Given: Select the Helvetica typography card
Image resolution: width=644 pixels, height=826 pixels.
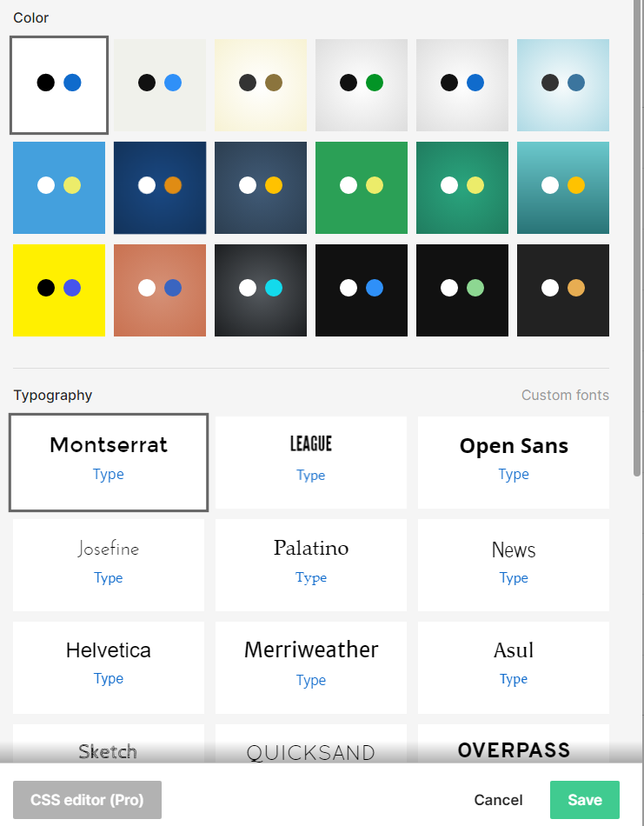Looking at the screenshot, I should point(109,668).
